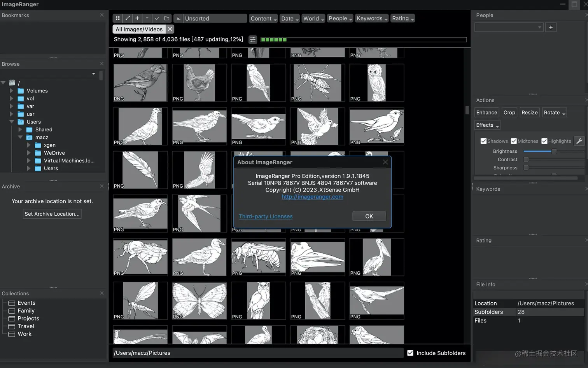Close the Bookmarks panel
The image size is (588, 368).
click(102, 15)
